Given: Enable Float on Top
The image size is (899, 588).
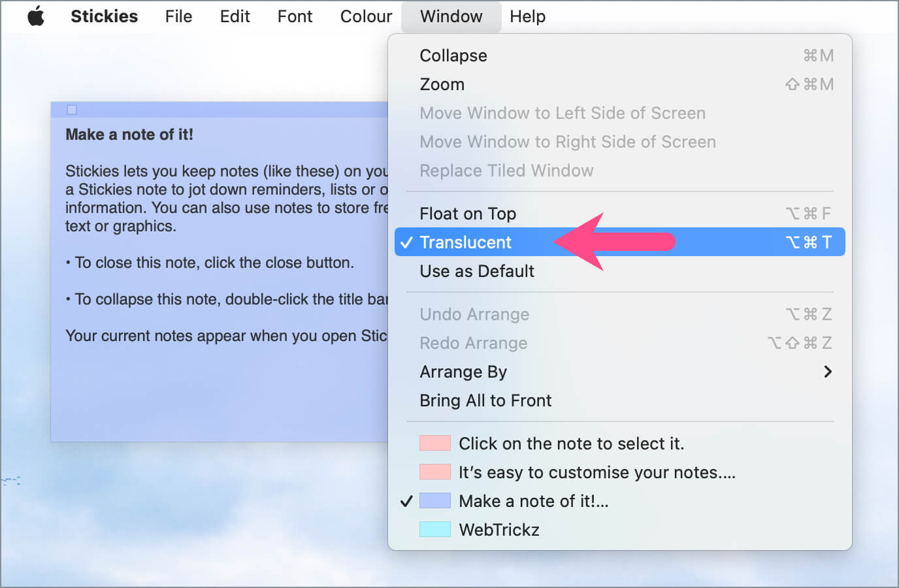Looking at the screenshot, I should (x=468, y=214).
